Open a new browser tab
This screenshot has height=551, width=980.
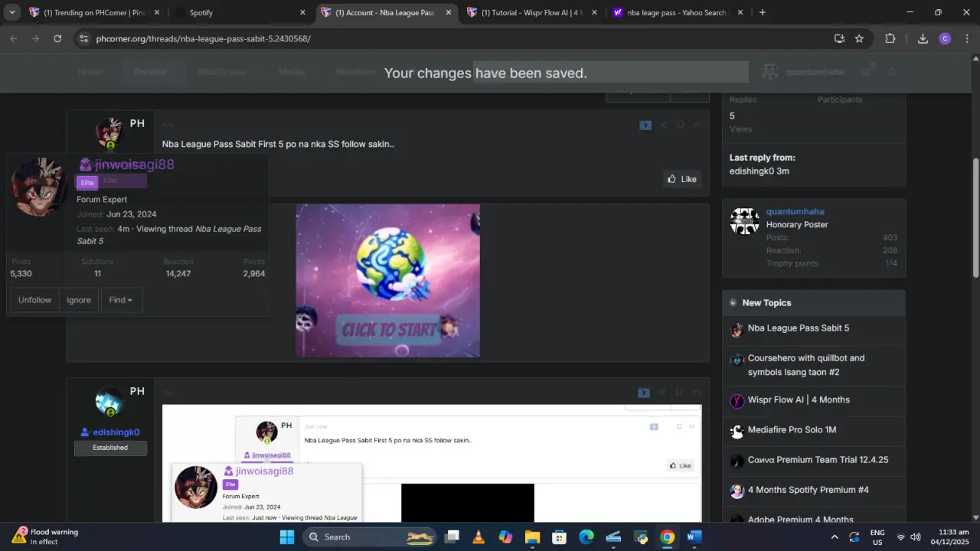pos(762,12)
